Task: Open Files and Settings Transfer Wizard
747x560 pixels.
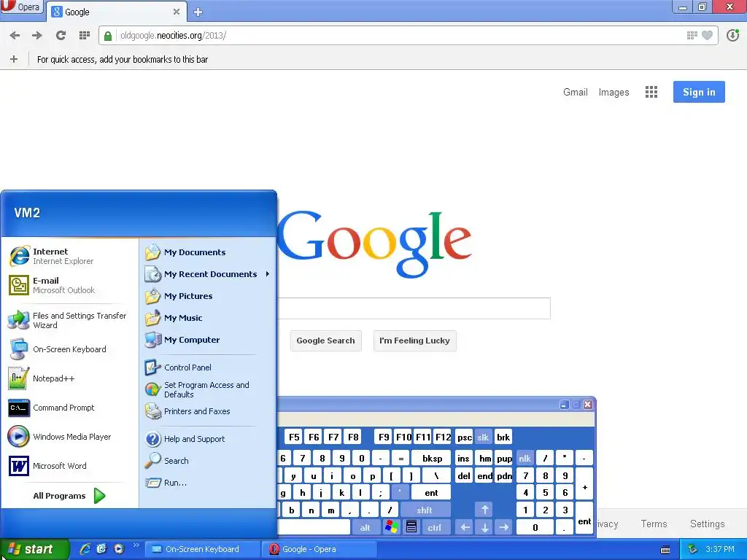Action: [70, 321]
